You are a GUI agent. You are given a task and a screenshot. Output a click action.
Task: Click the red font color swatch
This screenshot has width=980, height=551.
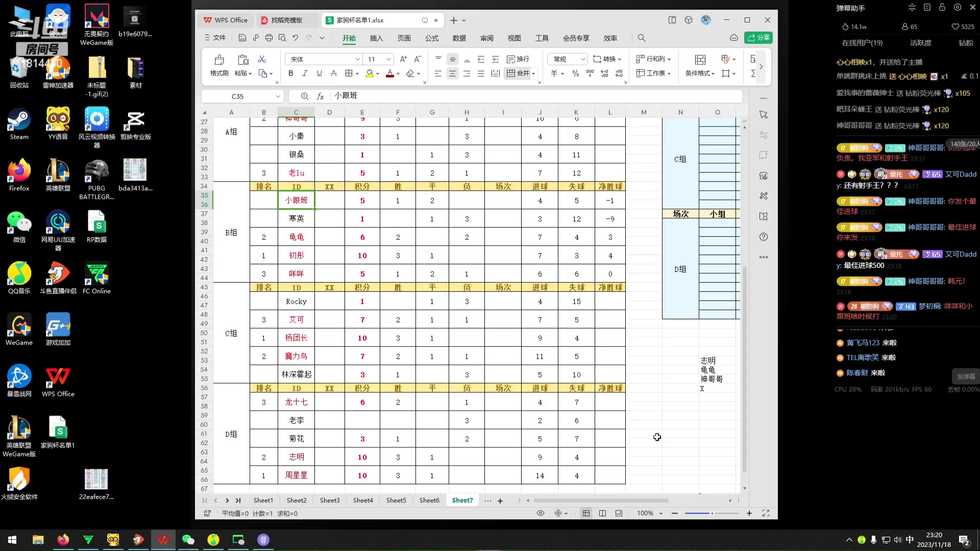click(390, 73)
